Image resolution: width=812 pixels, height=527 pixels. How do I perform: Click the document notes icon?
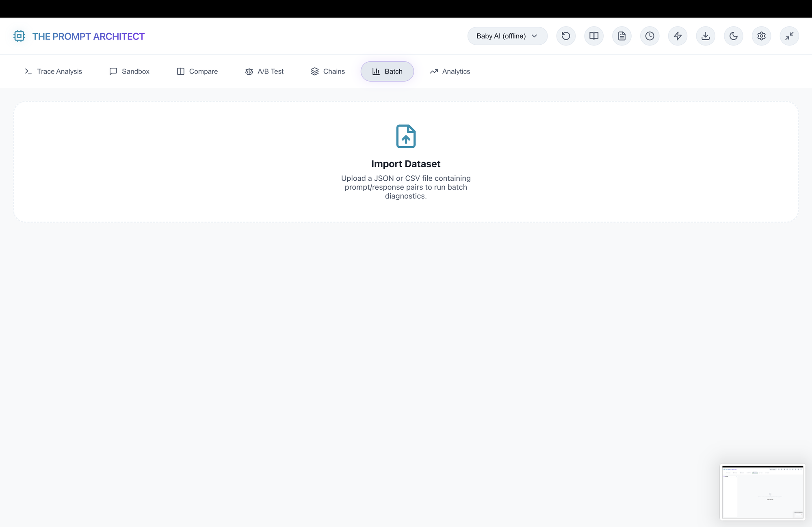pos(622,36)
